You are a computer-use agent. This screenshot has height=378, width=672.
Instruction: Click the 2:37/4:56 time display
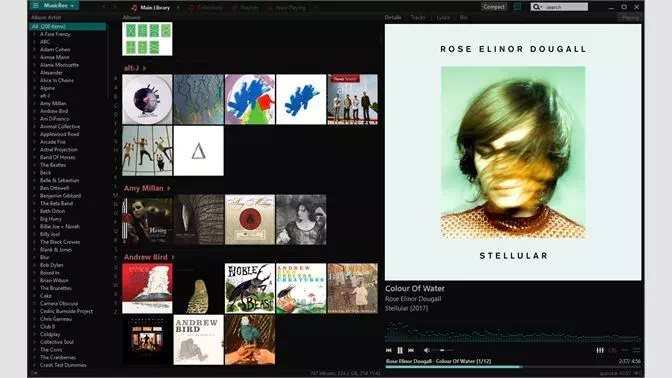[630, 361]
